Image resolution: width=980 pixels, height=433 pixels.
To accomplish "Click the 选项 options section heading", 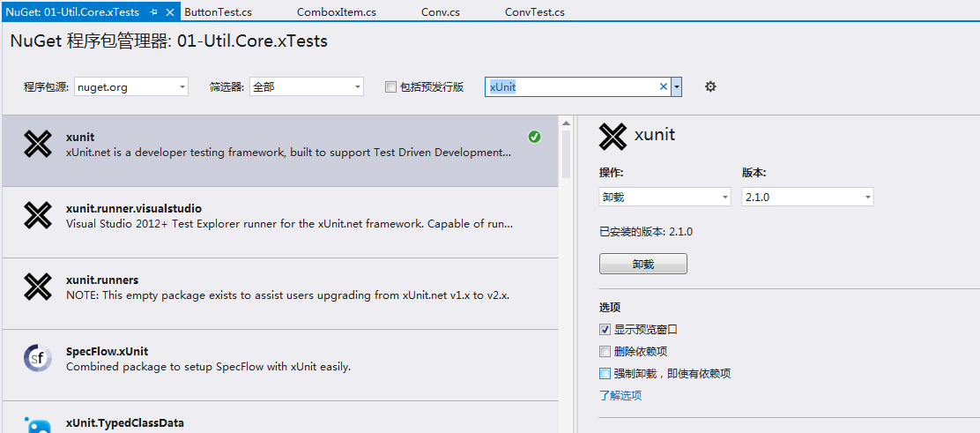I will tap(610, 308).
